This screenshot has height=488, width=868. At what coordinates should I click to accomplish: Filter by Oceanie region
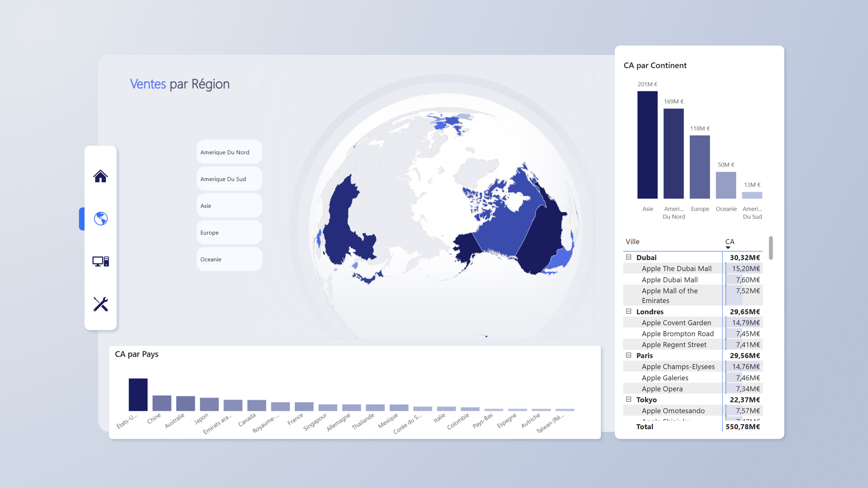pos(229,259)
